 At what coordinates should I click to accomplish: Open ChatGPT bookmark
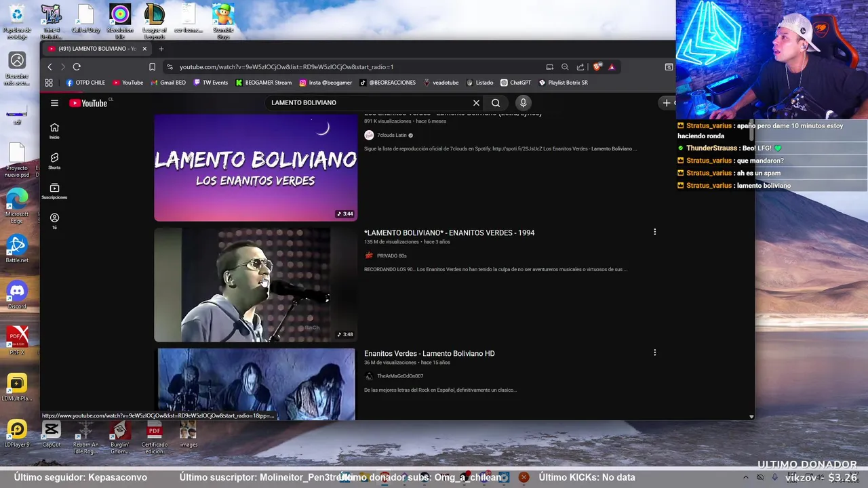click(x=516, y=83)
